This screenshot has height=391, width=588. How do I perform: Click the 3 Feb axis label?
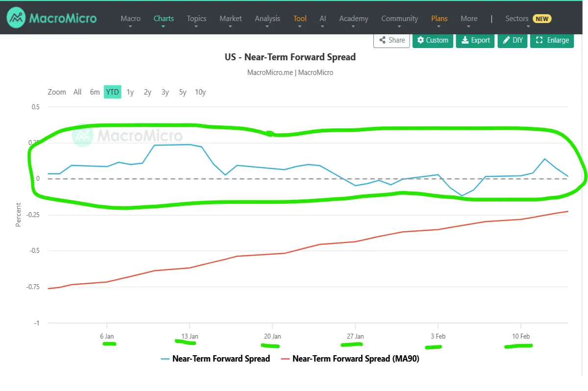(438, 336)
